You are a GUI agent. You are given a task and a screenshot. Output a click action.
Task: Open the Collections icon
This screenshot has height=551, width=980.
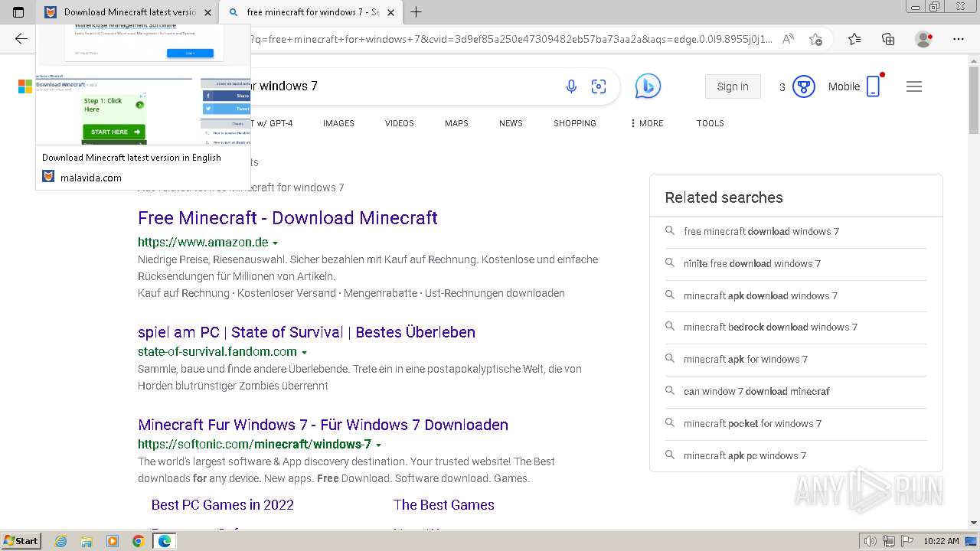coord(888,39)
